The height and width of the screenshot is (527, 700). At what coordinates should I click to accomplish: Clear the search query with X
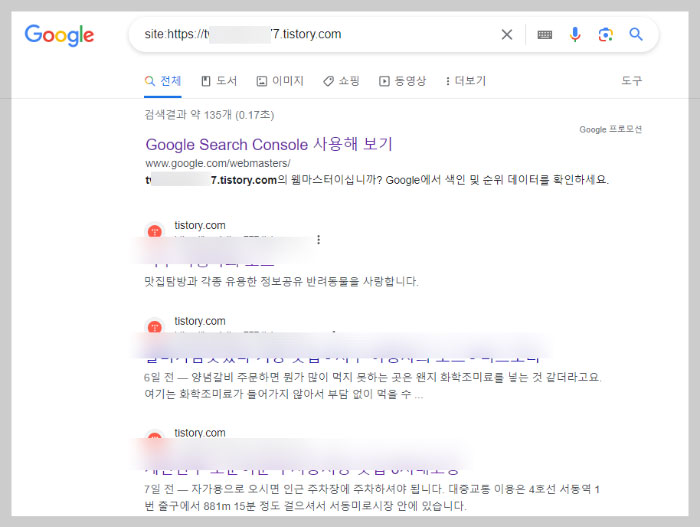point(507,34)
